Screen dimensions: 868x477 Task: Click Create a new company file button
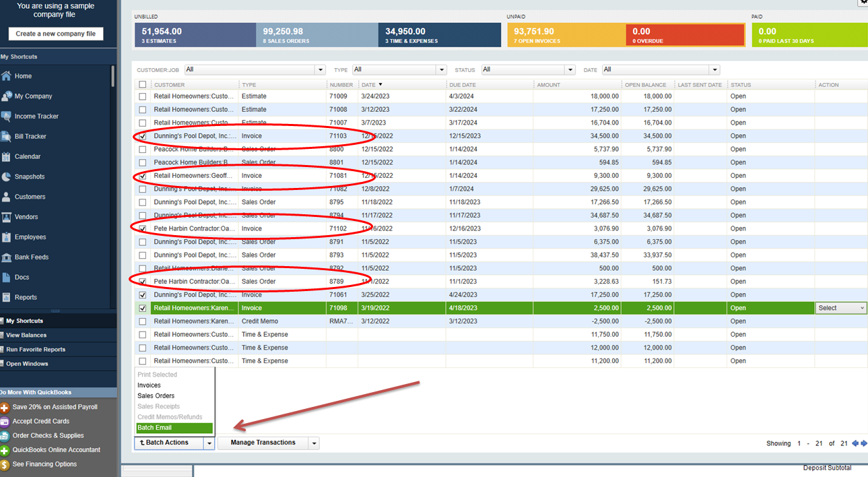[x=56, y=34]
